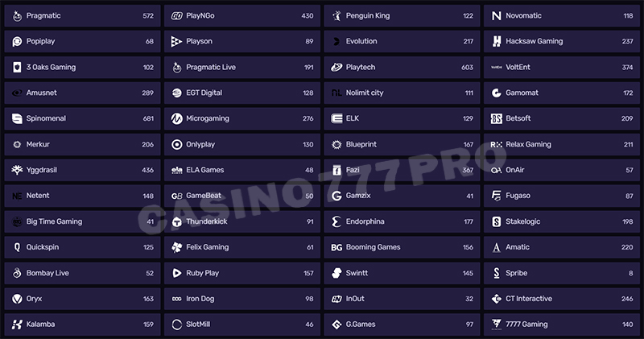Click the Yggdrasil logo icon
644x339 pixels.
click(x=18, y=170)
